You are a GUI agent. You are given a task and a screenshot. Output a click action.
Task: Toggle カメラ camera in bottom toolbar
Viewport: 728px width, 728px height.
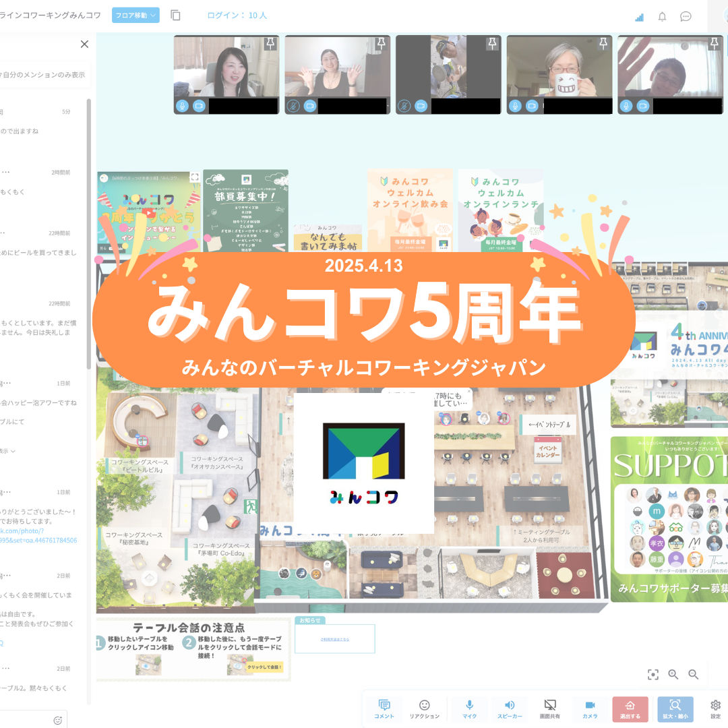(590, 709)
